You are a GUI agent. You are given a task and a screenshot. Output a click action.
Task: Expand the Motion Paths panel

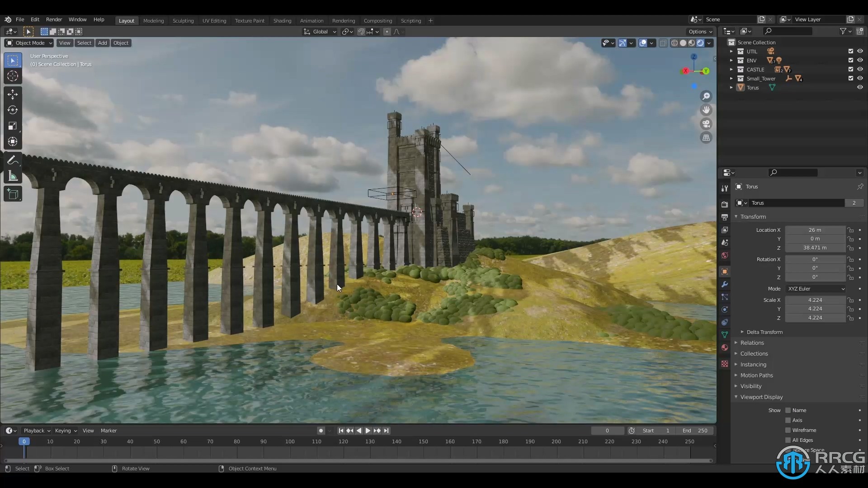click(x=756, y=375)
